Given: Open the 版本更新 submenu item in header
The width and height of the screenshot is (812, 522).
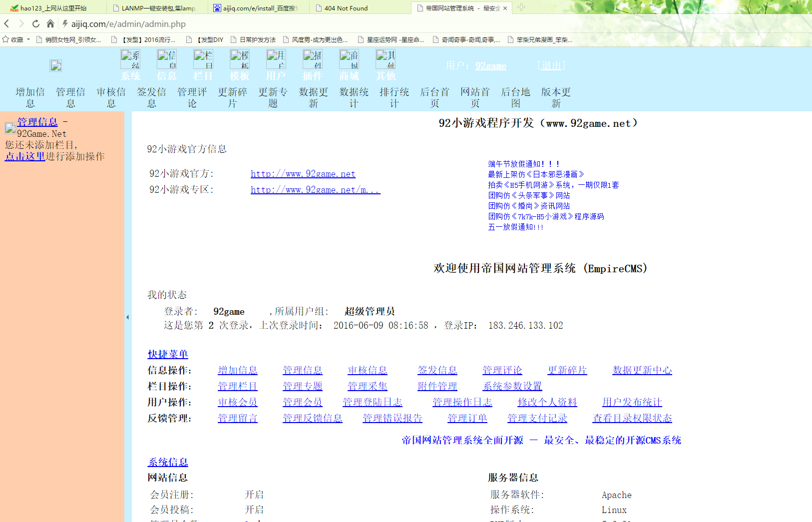Looking at the screenshot, I should point(556,97).
